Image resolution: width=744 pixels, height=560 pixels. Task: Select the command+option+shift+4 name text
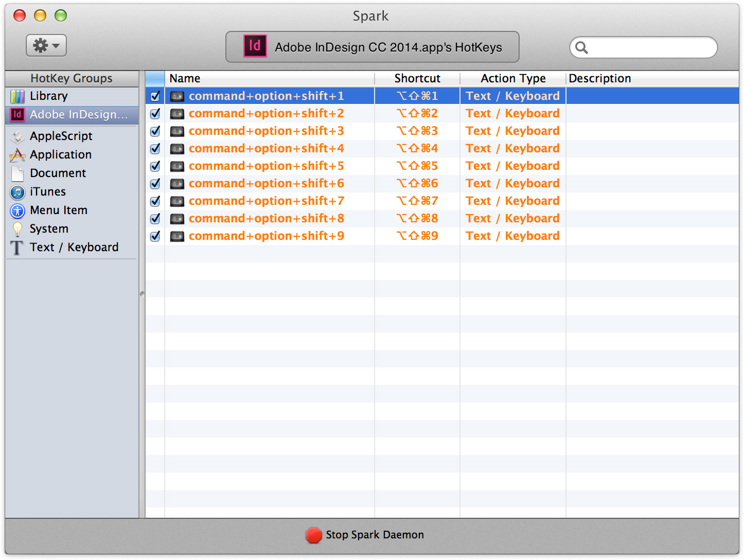(x=267, y=149)
